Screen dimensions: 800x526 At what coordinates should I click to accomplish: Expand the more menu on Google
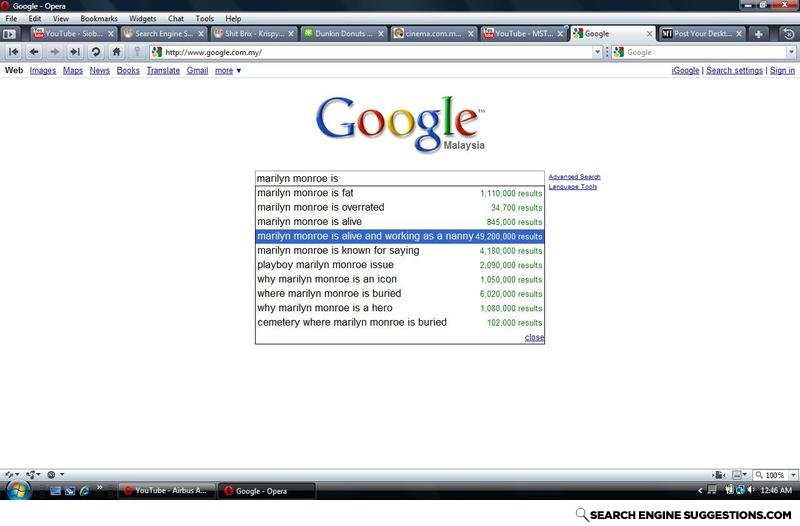coord(228,70)
